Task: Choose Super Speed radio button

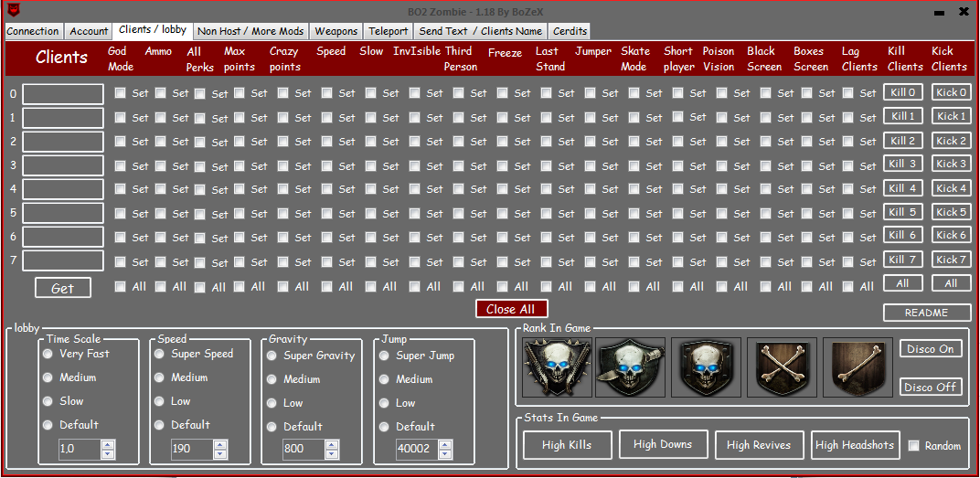Action: pyautogui.click(x=159, y=354)
